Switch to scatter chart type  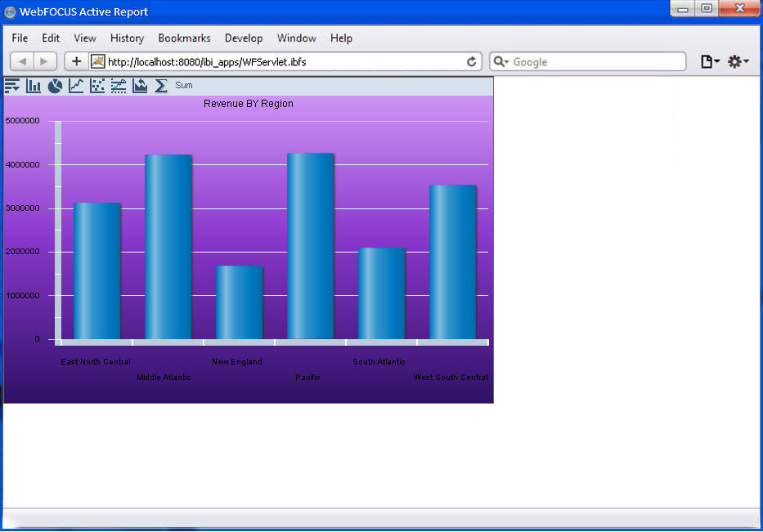pos(97,86)
